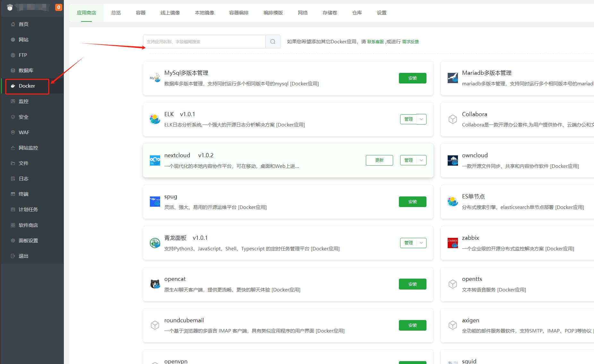Image resolution: width=594 pixels, height=364 pixels.
Task: Click the 终端 terminal icon
Action: tap(13, 194)
